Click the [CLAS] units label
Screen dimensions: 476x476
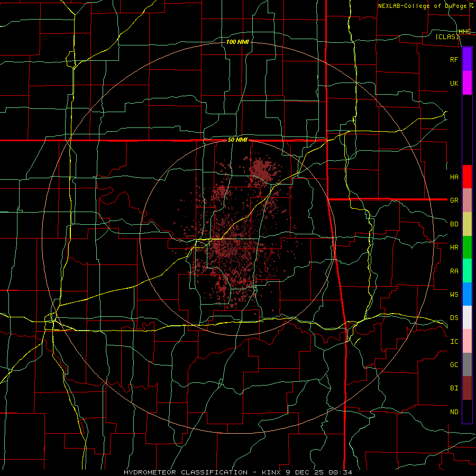[447, 37]
